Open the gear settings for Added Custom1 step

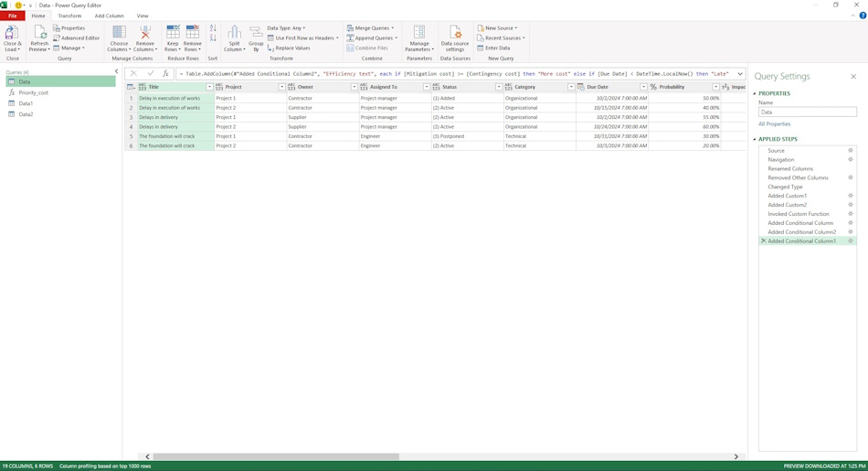[851, 196]
